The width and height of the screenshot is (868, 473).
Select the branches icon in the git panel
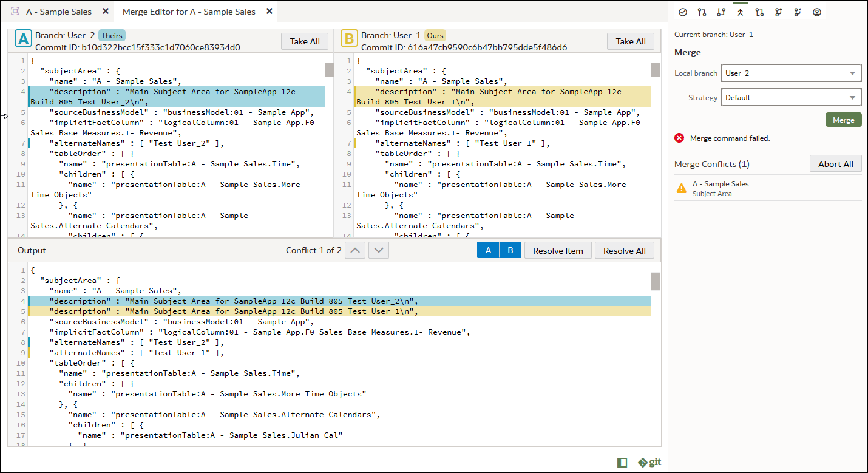click(702, 12)
